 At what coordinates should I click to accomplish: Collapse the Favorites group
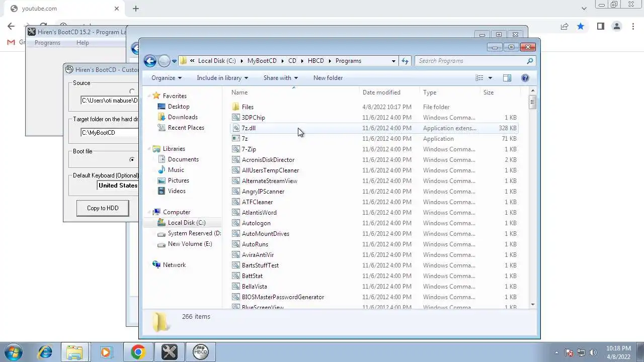(x=149, y=96)
